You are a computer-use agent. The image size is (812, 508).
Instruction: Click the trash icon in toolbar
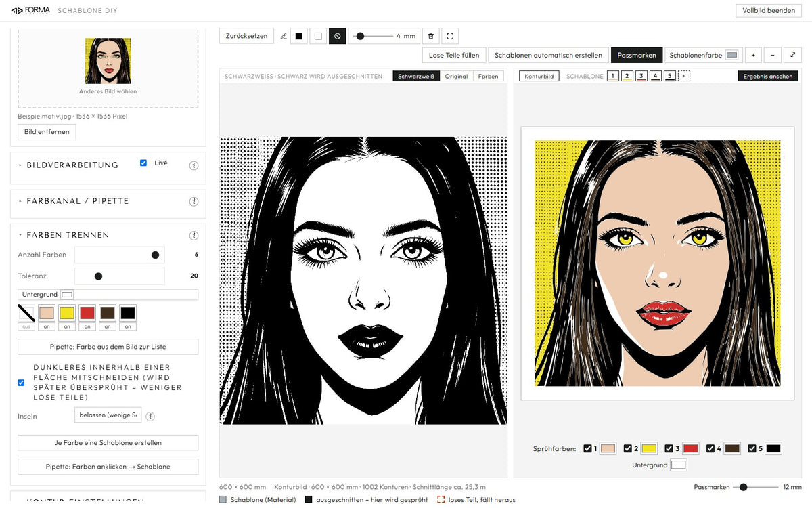pyautogui.click(x=431, y=36)
